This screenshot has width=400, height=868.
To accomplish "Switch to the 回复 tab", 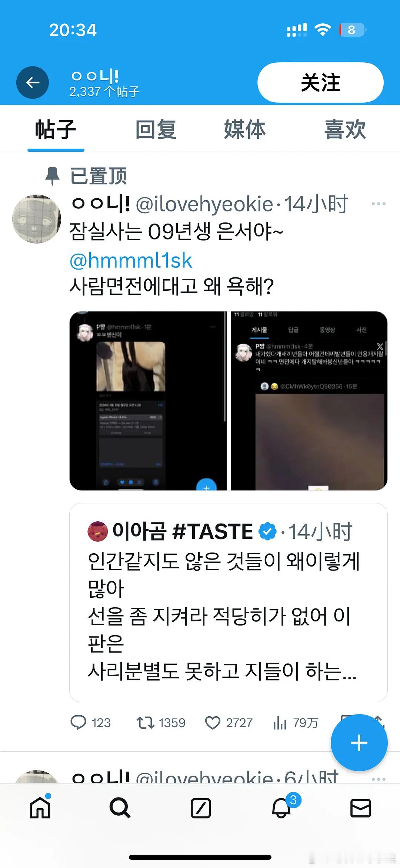I will coord(156,129).
